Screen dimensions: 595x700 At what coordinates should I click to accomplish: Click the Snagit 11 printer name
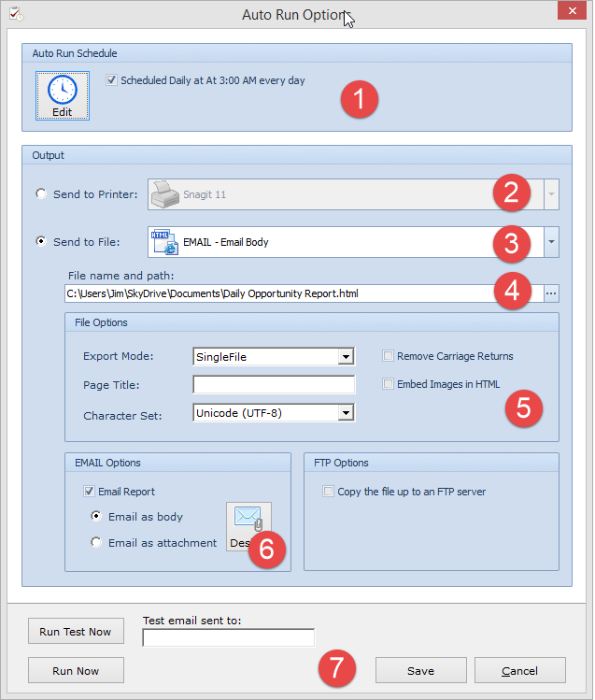point(205,194)
